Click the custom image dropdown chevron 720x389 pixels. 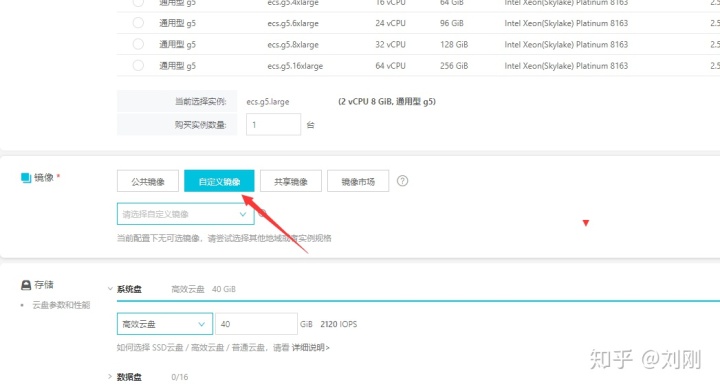pos(243,214)
